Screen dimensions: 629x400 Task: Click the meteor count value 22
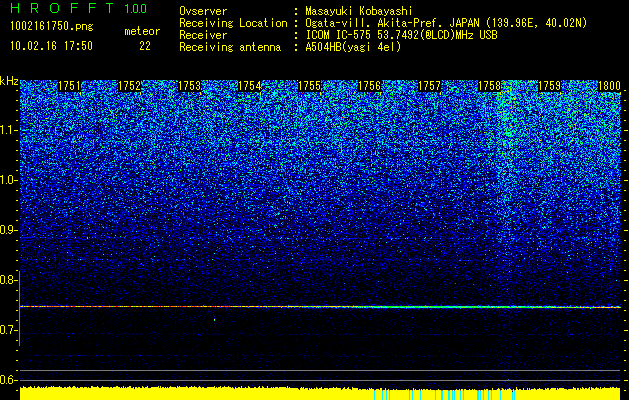[x=145, y=46]
